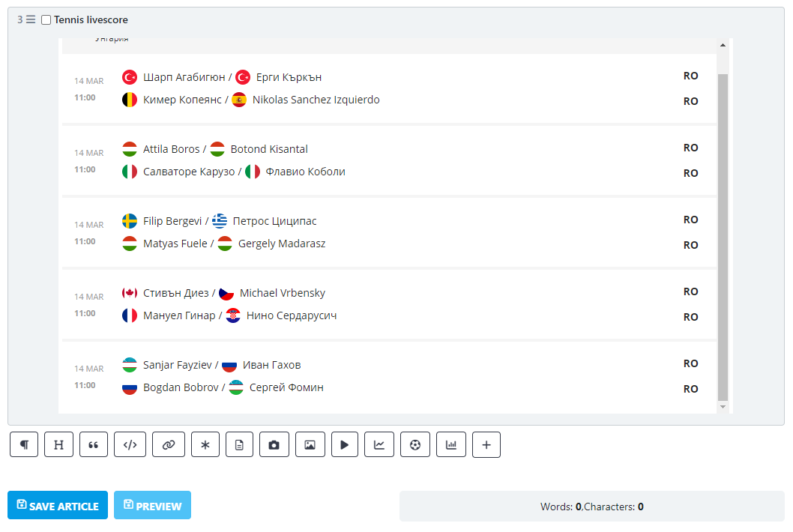Click the Words and Characters counter
793x532 pixels.
(591, 507)
